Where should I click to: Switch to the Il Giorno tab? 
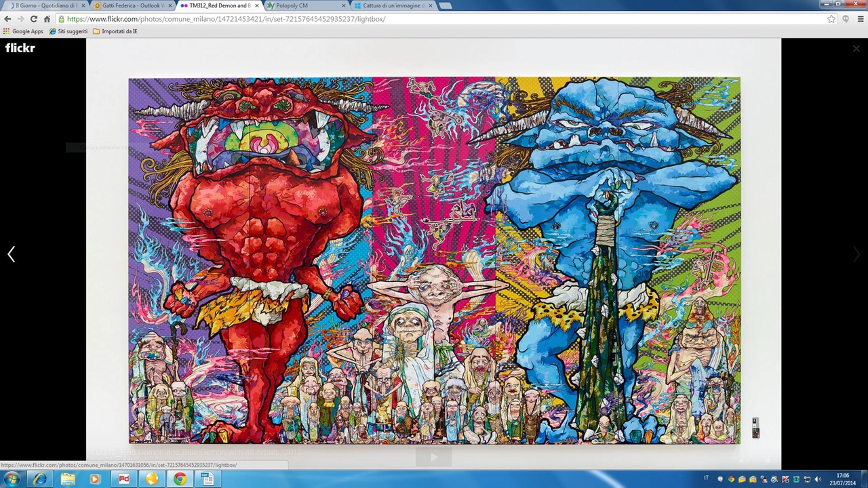(45, 5)
